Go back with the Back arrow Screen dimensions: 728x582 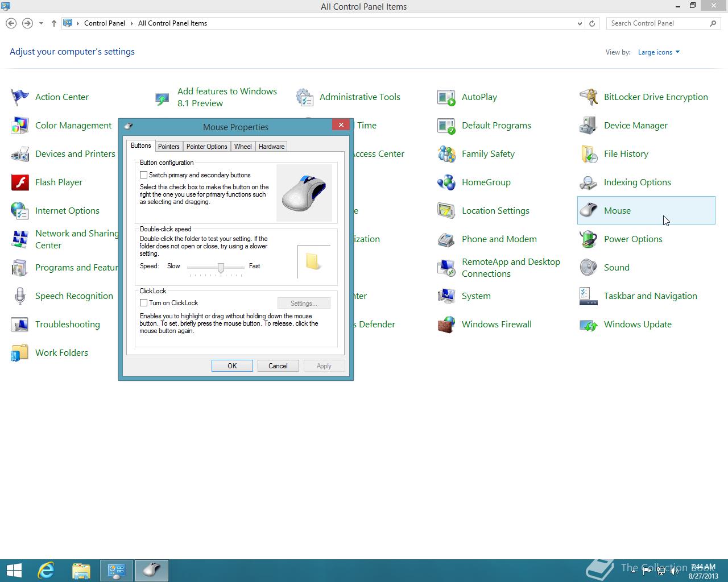coord(11,23)
